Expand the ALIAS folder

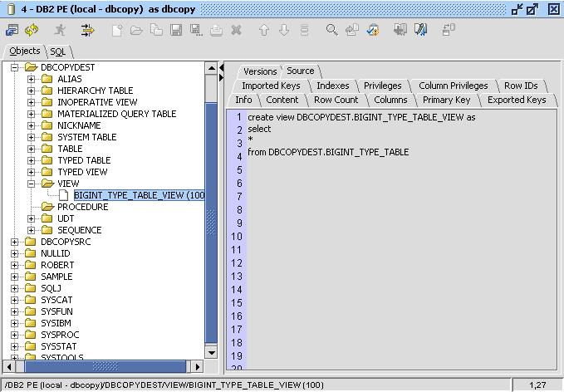(32, 79)
